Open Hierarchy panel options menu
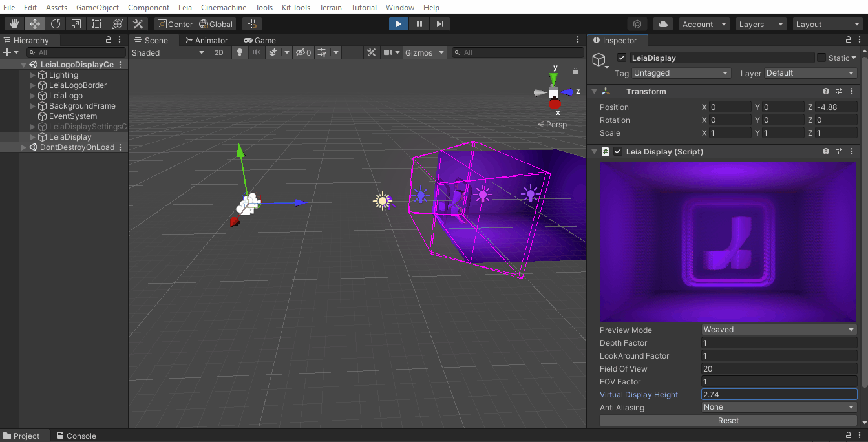 pyautogui.click(x=120, y=40)
